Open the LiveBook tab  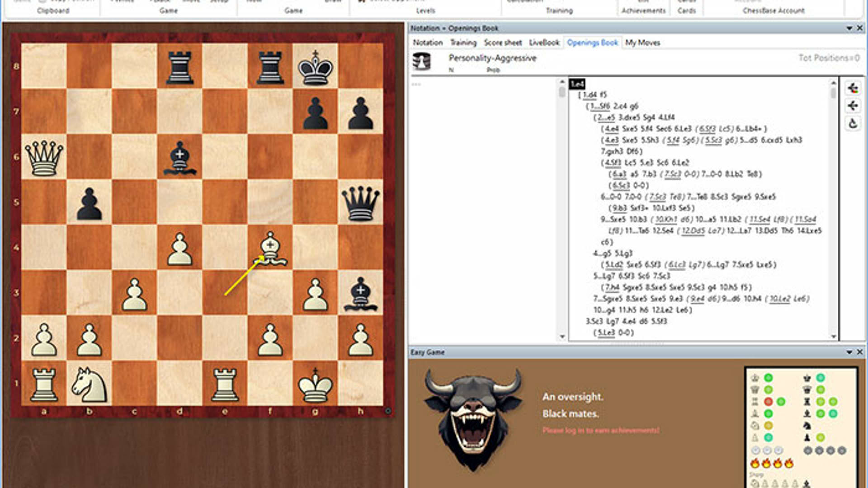pyautogui.click(x=544, y=42)
